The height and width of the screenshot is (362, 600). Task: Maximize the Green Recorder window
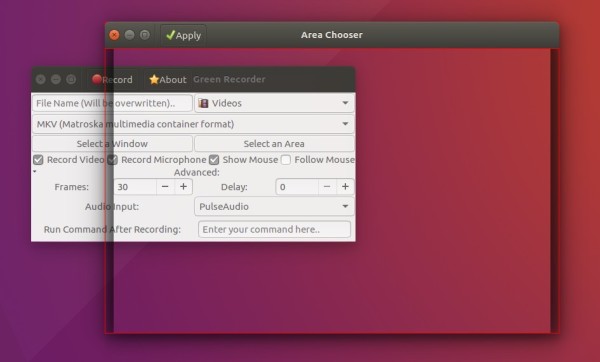click(x=71, y=80)
